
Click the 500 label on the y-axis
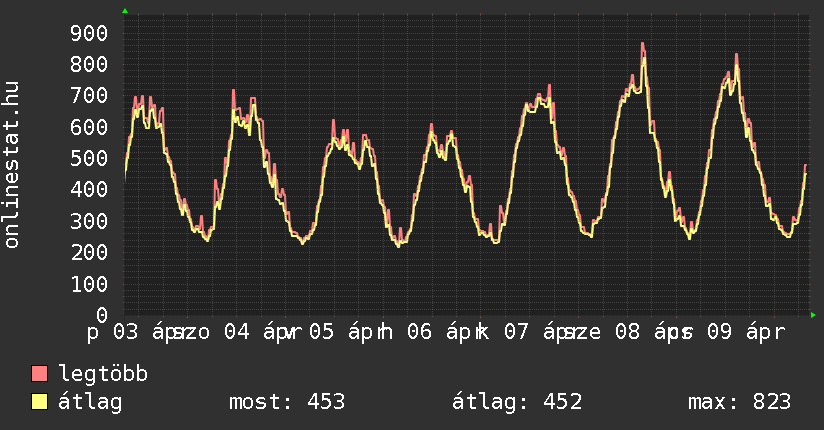(x=88, y=159)
